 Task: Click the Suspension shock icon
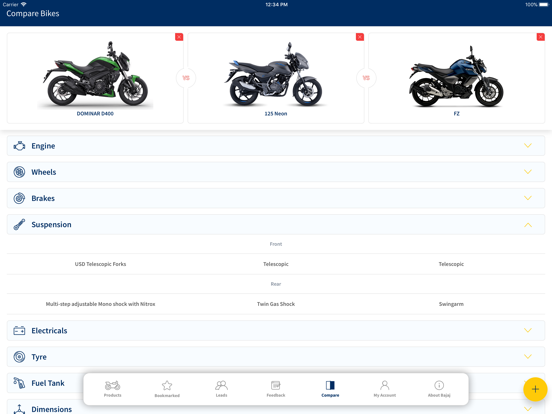click(19, 224)
